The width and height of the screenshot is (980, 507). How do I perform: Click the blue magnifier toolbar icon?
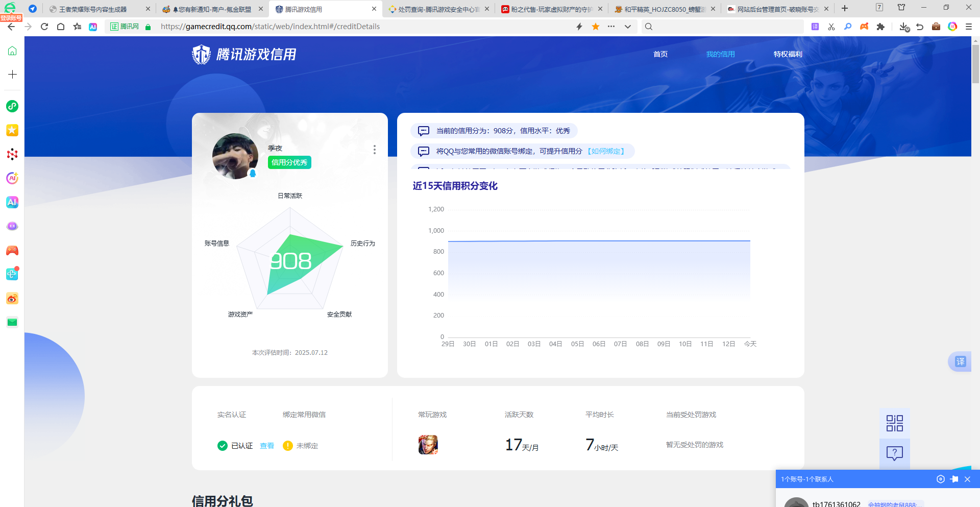[x=848, y=27]
